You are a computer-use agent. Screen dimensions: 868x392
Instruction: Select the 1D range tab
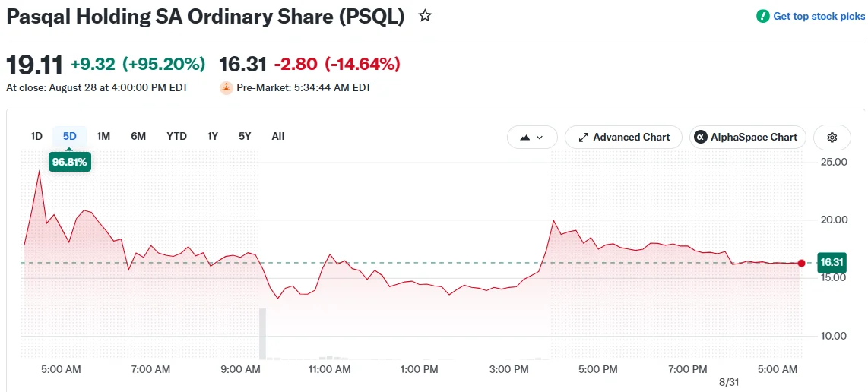point(36,136)
